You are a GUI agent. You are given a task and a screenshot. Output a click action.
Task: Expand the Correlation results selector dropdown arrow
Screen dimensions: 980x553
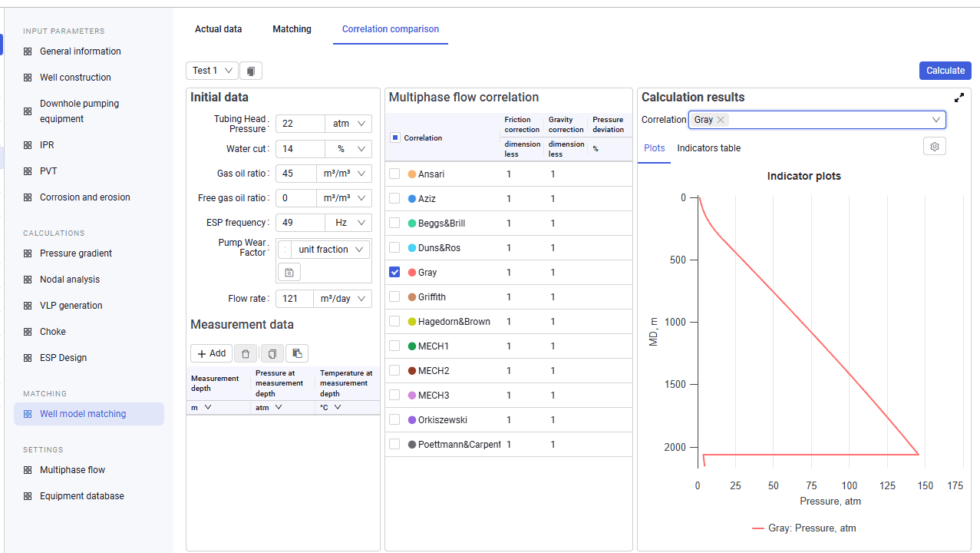pos(936,120)
